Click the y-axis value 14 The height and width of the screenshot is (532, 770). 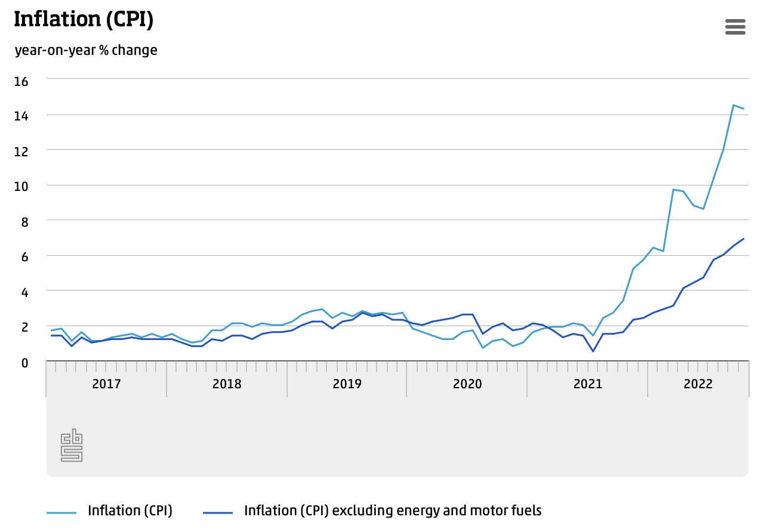pyautogui.click(x=21, y=116)
